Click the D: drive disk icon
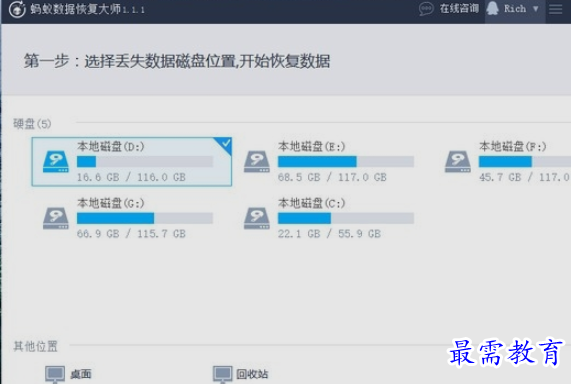This screenshot has height=384, width=571. click(56, 162)
